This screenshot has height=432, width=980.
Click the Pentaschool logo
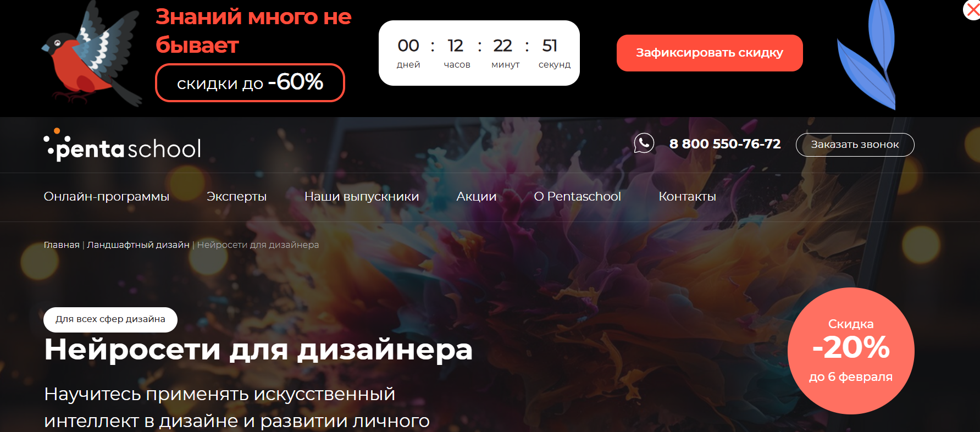click(122, 146)
